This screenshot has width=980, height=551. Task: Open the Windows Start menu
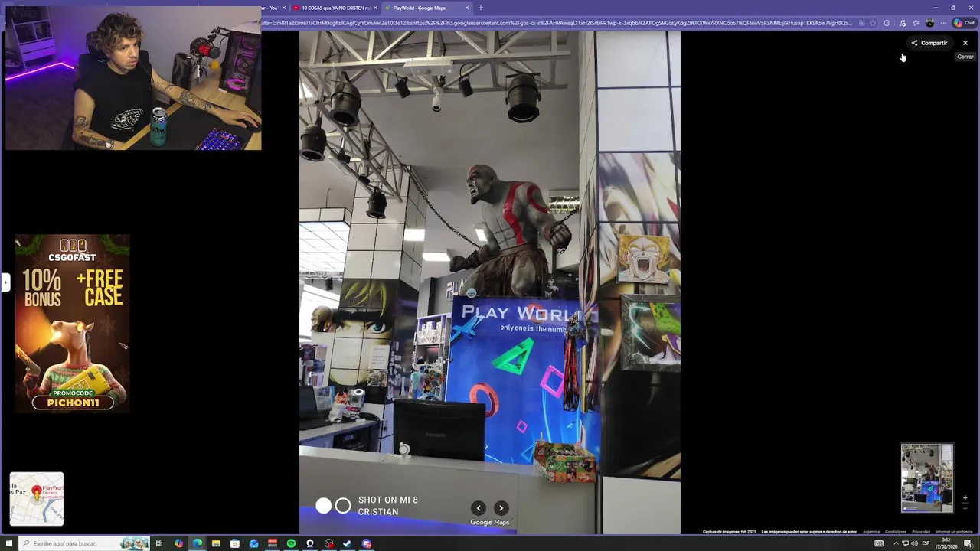[x=10, y=543]
